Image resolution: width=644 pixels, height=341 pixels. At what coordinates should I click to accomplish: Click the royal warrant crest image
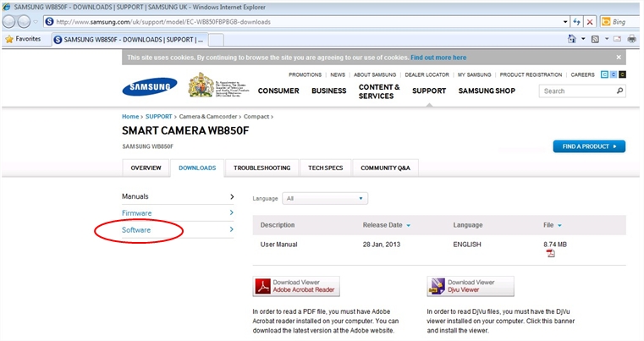(201, 85)
